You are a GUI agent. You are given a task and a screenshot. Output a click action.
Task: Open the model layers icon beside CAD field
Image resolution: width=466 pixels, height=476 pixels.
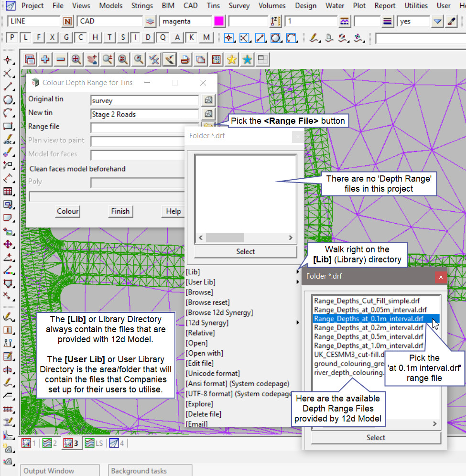pyautogui.click(x=150, y=22)
